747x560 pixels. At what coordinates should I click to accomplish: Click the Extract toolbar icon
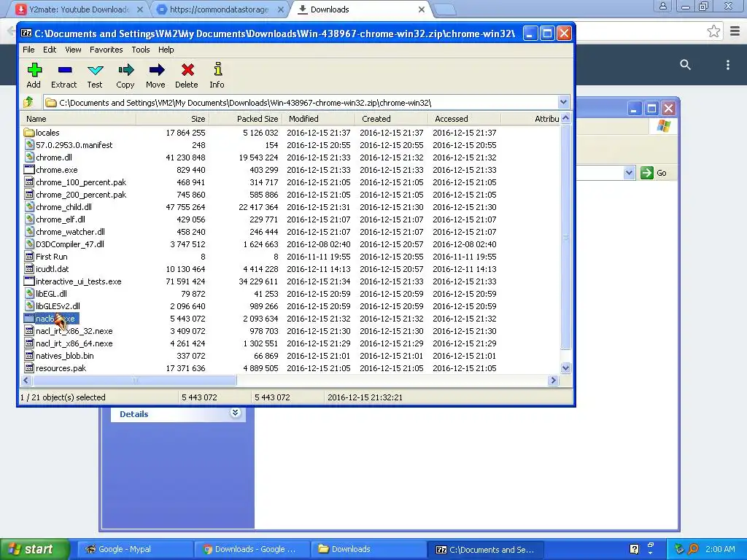point(64,70)
